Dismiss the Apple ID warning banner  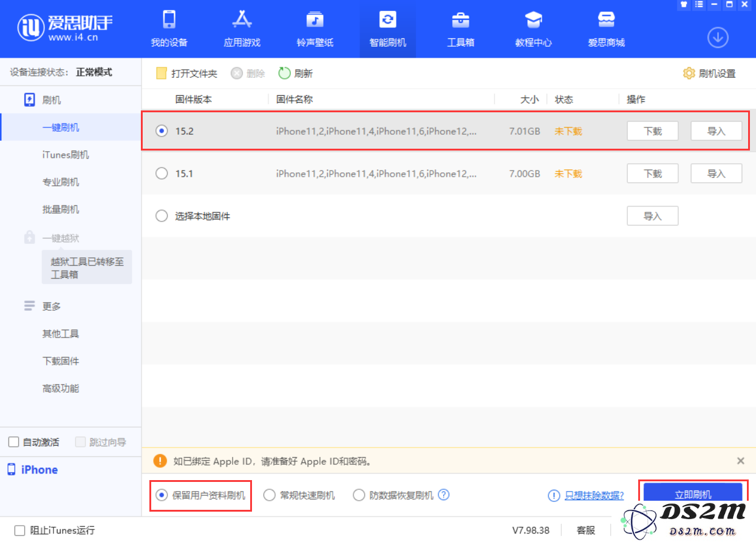click(741, 461)
